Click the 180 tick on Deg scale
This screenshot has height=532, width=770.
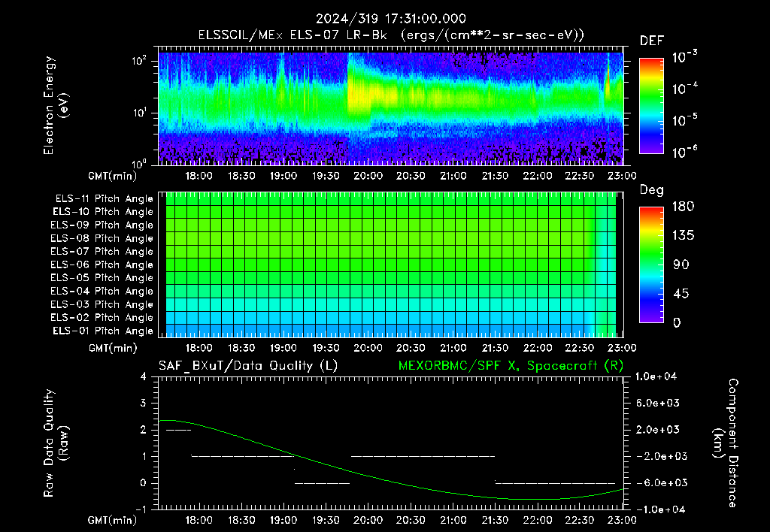coord(683,206)
